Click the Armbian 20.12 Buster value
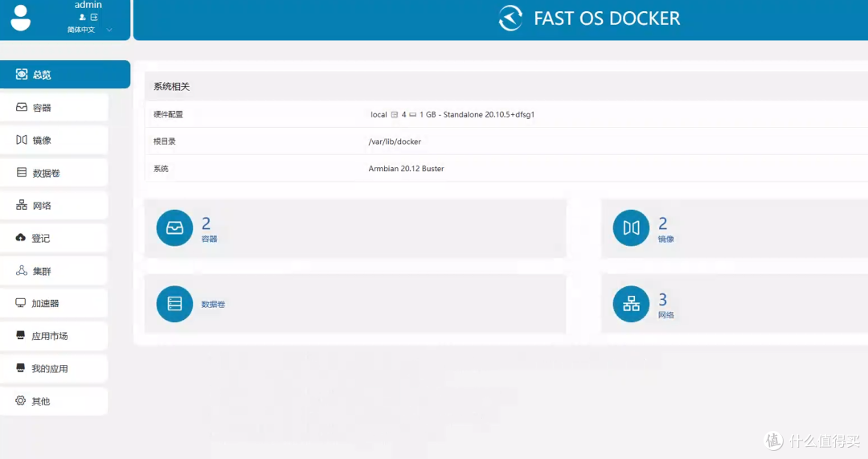 [407, 168]
